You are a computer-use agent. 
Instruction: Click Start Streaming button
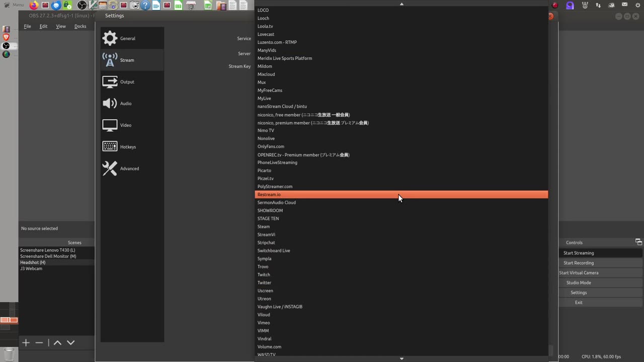coord(601,253)
